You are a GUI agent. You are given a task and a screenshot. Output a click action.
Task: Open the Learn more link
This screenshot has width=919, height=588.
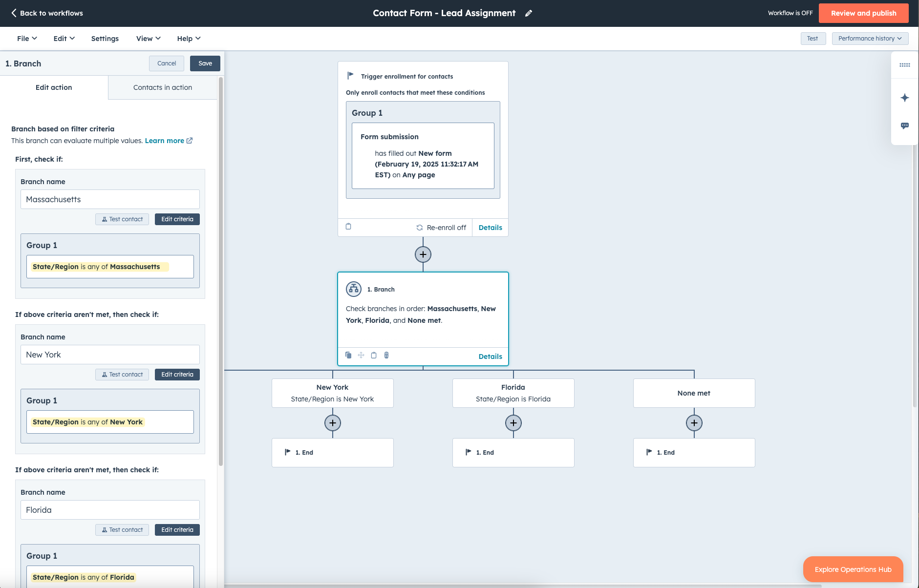click(164, 141)
